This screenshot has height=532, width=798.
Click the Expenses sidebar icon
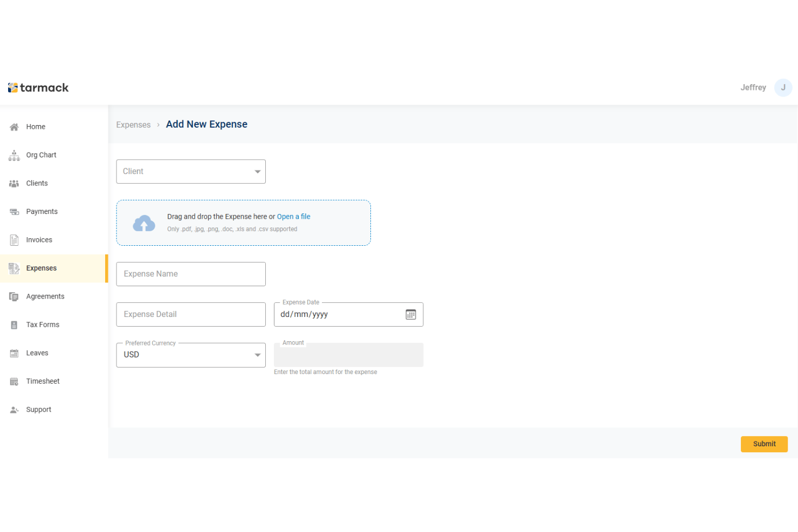14,268
